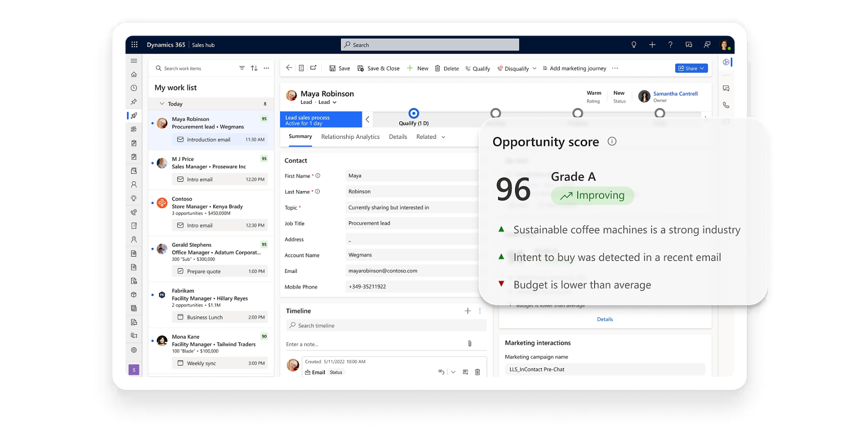This screenshot has width=868, height=434.
Task: Open the question mark help icon
Action: [x=670, y=45]
